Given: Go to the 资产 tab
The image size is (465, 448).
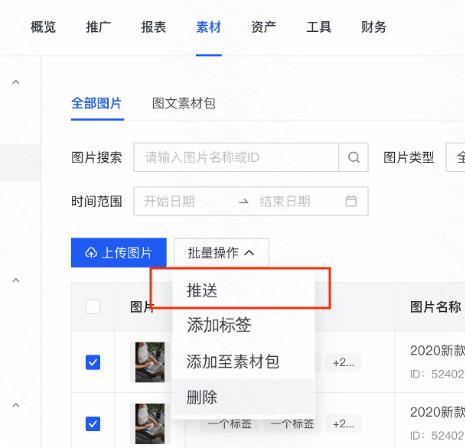Looking at the screenshot, I should click(x=264, y=27).
